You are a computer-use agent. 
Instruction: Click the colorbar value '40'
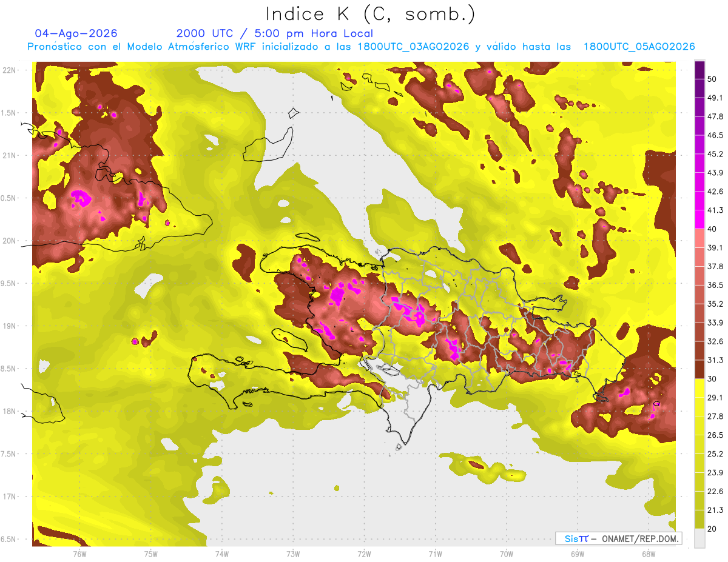pos(713,229)
